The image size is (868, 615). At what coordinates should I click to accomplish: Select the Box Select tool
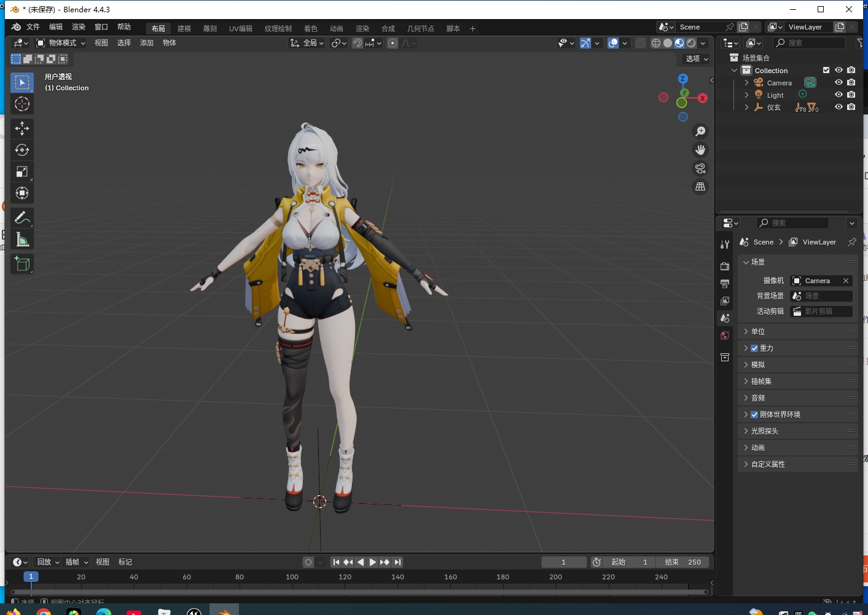[x=22, y=82]
